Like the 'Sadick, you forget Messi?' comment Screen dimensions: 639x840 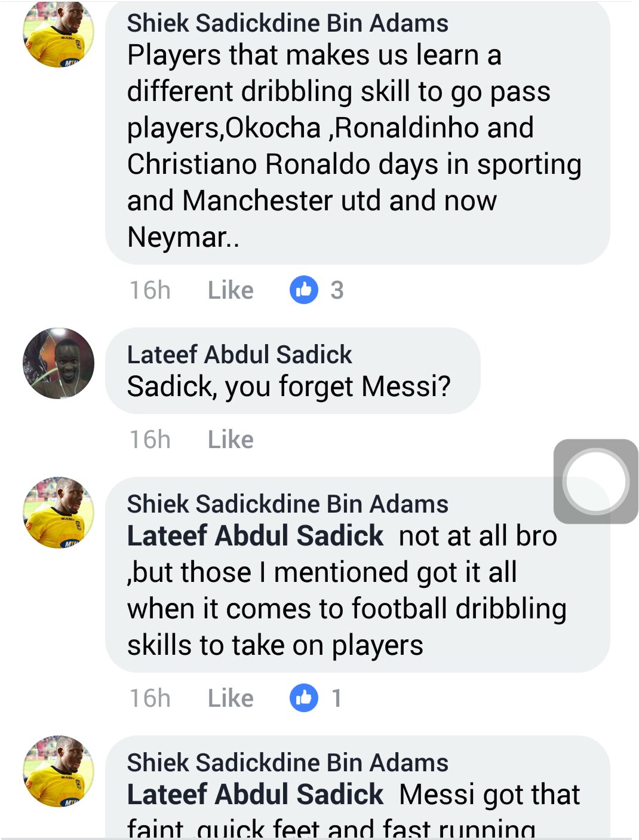point(231,440)
